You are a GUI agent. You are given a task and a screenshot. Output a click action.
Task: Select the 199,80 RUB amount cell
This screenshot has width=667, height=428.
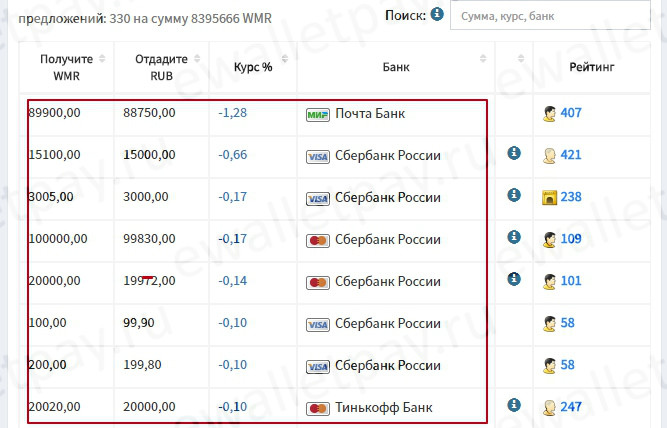143,365
